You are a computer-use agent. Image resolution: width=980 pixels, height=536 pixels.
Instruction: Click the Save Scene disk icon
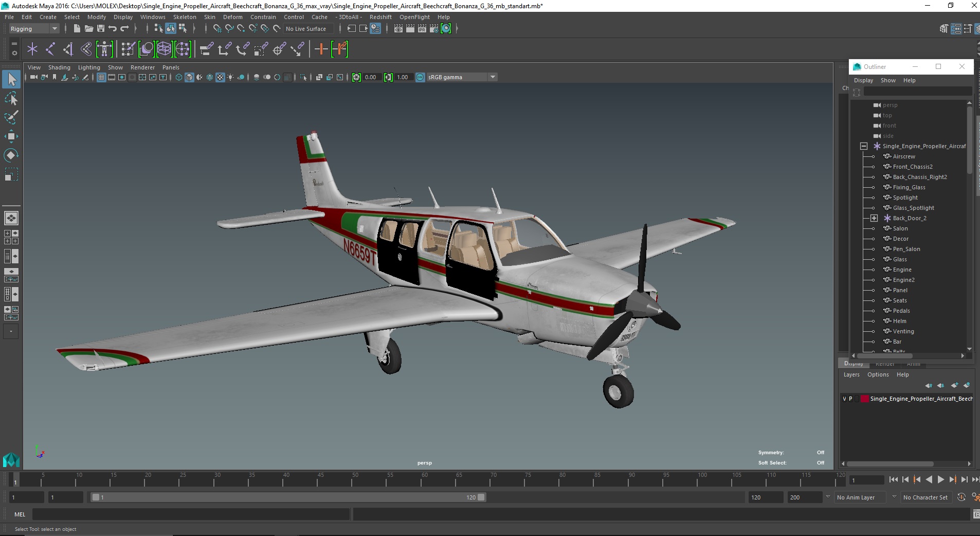pos(101,29)
